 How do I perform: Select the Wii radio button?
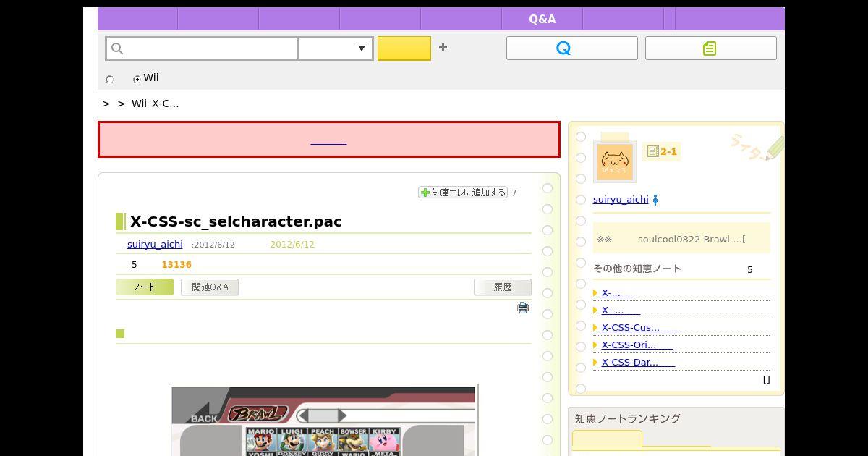[x=137, y=79]
